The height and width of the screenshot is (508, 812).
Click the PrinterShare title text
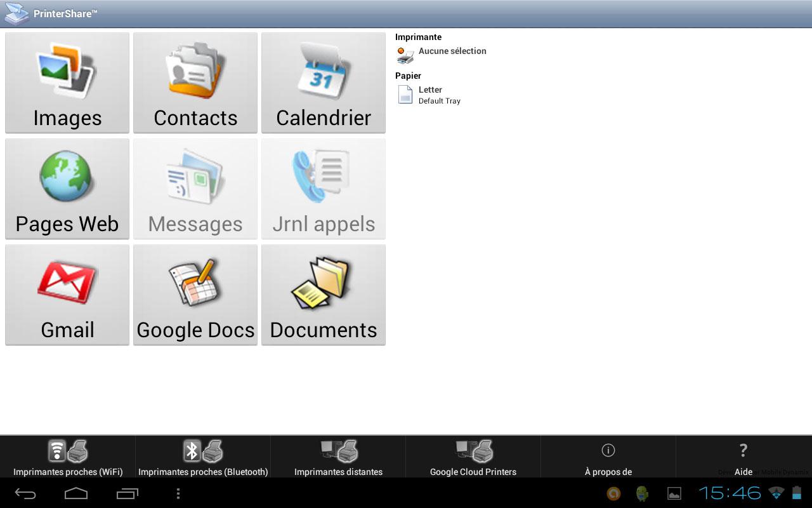tap(65, 13)
